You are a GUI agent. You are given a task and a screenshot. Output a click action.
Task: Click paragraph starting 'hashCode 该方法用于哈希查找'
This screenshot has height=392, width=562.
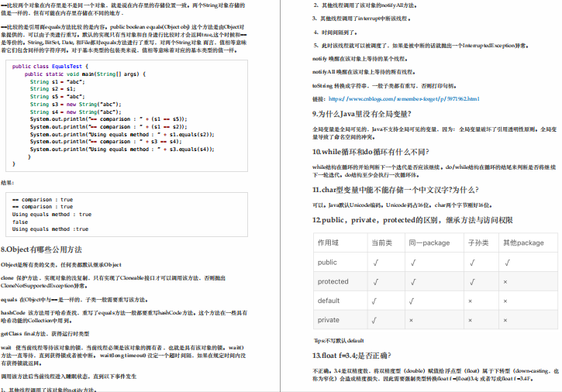[x=124, y=316]
